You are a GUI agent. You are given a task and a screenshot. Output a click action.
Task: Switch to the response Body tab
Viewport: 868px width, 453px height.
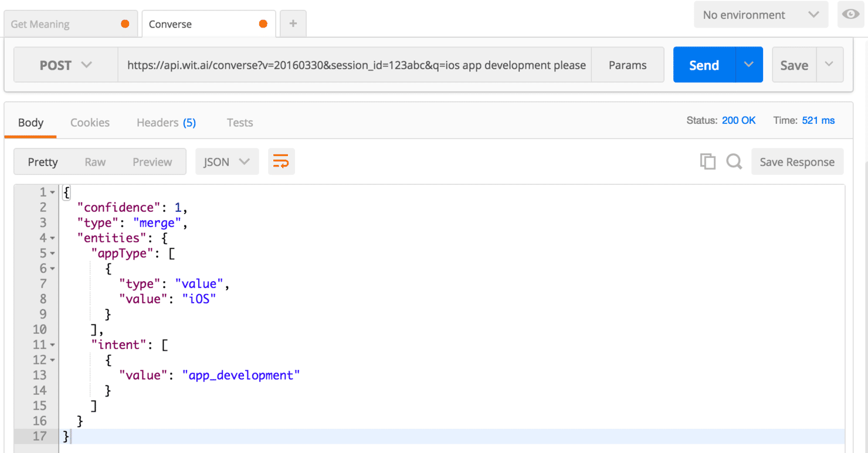pyautogui.click(x=30, y=122)
